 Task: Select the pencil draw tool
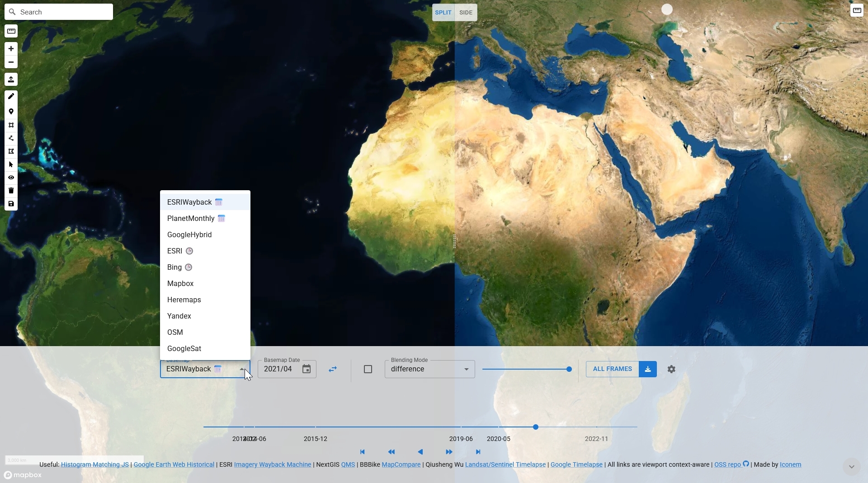click(11, 96)
